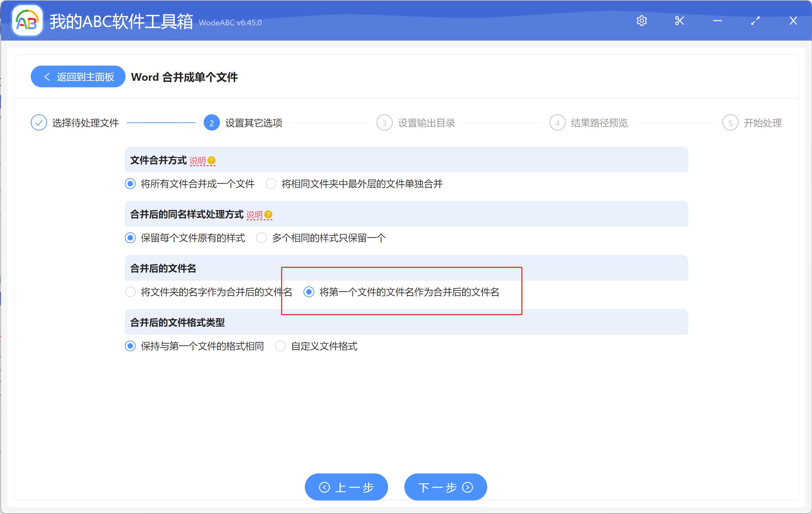The image size is (812, 514).
Task: Switch to step 1 选择待处理文件
Action: pyautogui.click(x=39, y=122)
